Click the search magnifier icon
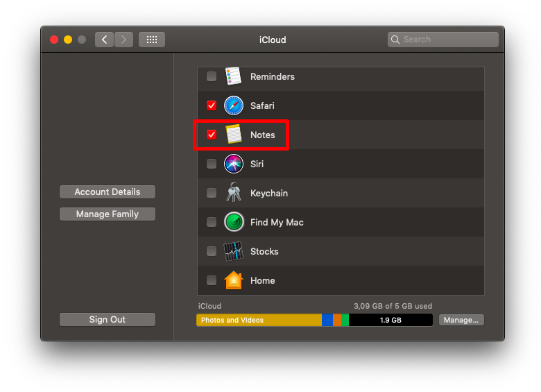Screen dimensions: 541x392 point(395,40)
